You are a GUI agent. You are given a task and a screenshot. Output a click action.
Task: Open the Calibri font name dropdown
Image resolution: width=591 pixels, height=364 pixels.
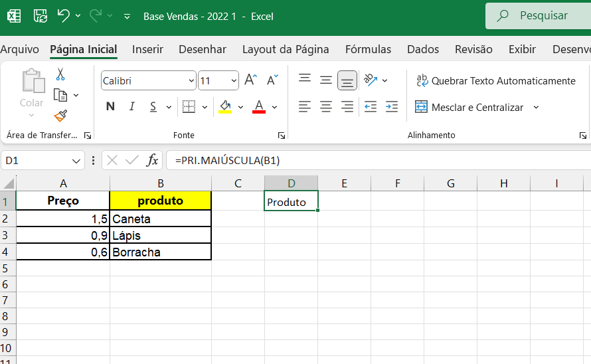[191, 81]
